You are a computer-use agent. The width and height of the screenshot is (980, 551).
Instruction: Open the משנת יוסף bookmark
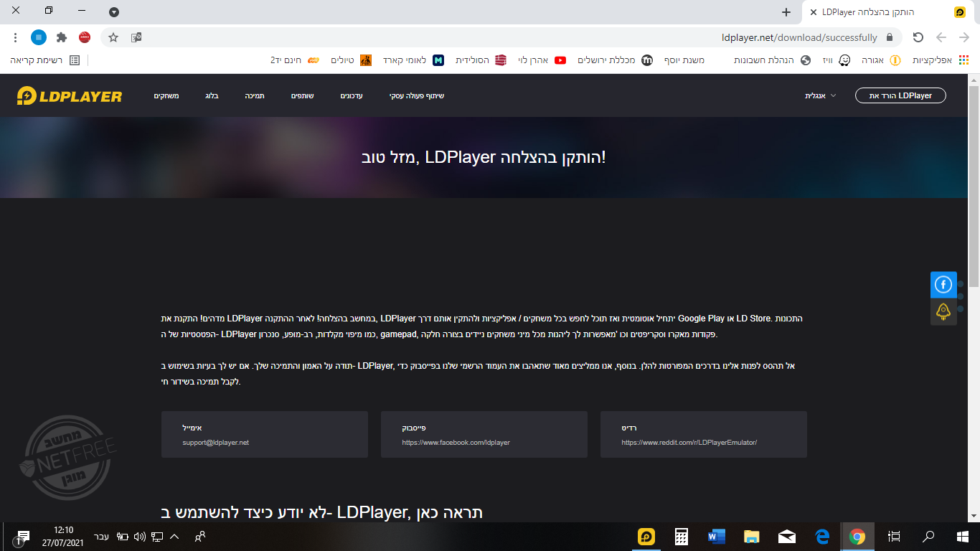tap(684, 60)
